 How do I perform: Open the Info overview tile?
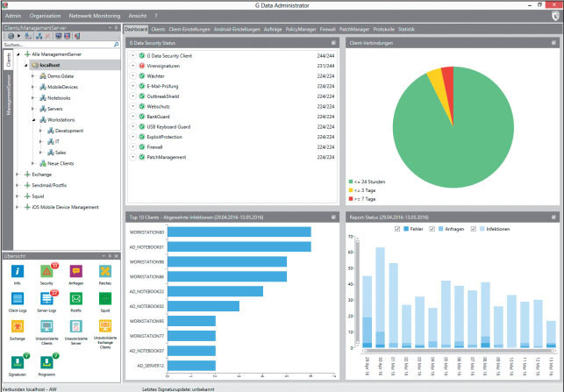(x=18, y=271)
